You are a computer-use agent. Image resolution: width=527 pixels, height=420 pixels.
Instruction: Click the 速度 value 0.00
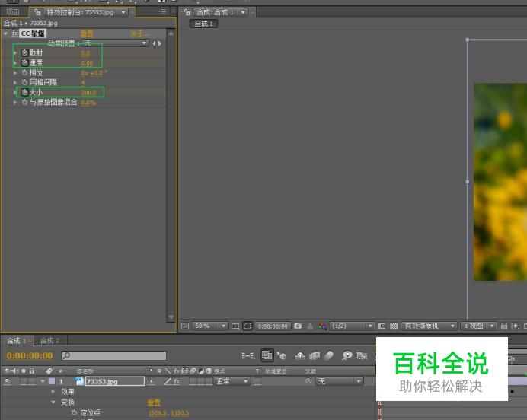[87, 63]
